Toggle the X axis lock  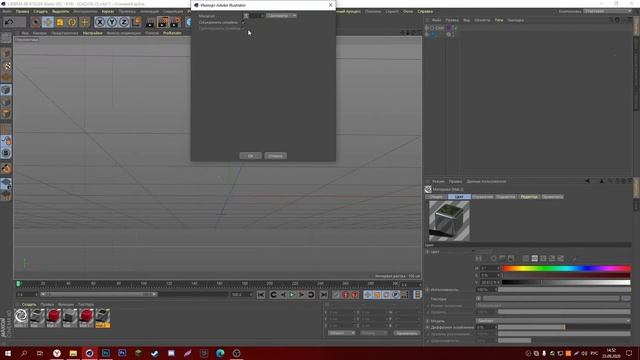coord(100,22)
